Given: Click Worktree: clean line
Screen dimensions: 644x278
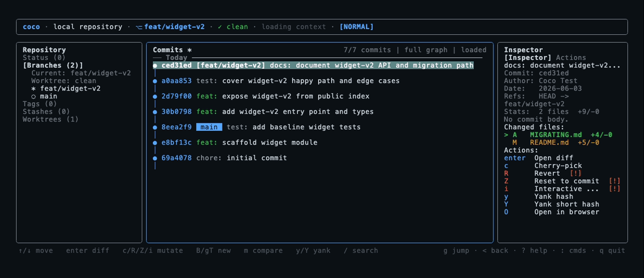Looking at the screenshot, I should click(64, 81).
